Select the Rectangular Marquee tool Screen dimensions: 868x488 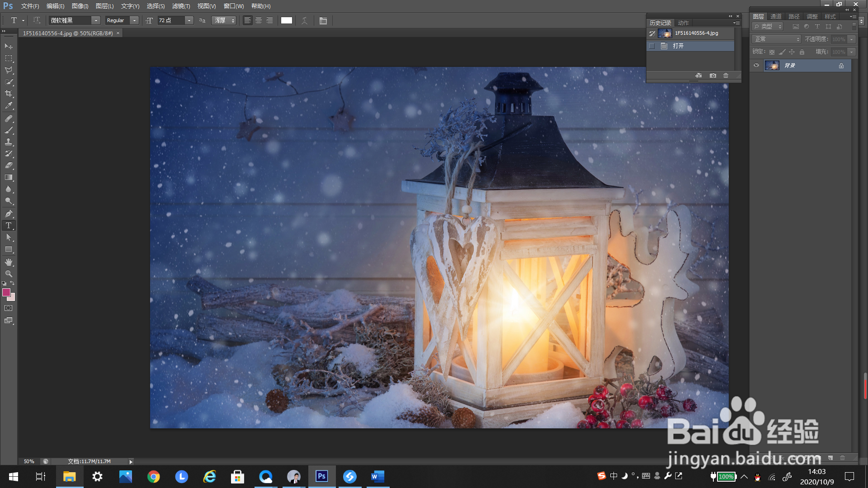9,58
